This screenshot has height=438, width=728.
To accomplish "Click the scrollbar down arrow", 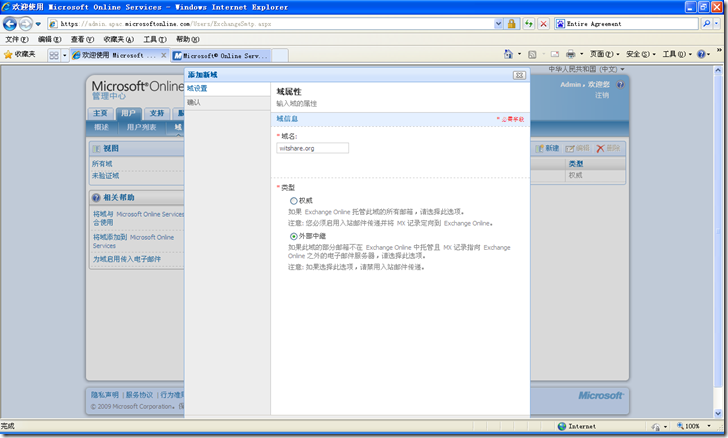I will (x=718, y=413).
